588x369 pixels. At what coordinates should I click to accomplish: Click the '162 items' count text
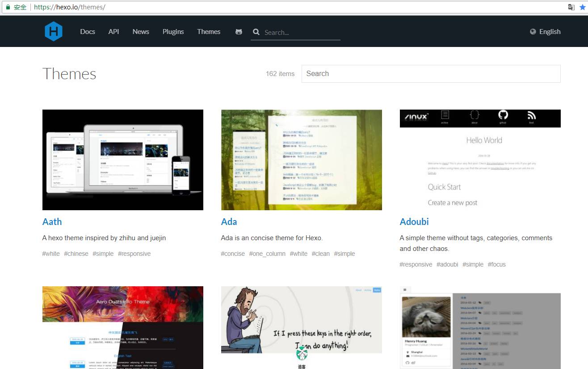tap(280, 74)
